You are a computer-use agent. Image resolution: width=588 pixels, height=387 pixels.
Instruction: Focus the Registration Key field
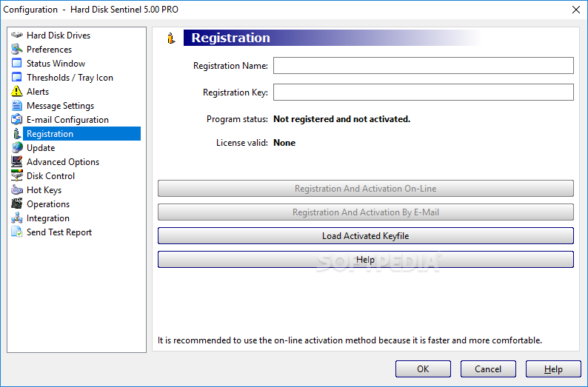[x=424, y=92]
